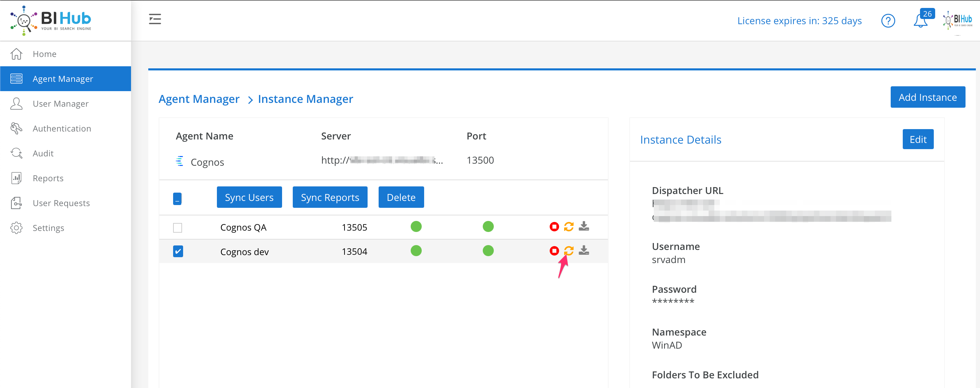Download for the Cognos dev instance
The image size is (980, 388).
coord(584,250)
